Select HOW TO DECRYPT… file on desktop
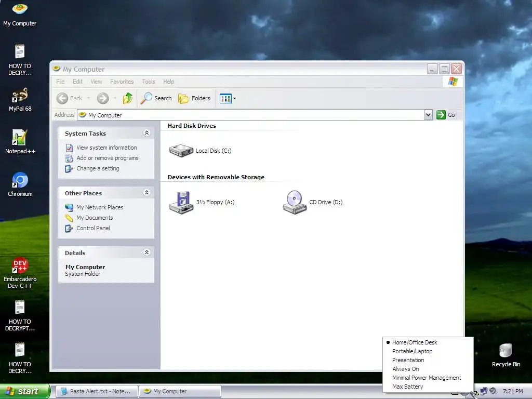This screenshot has height=399, width=532. click(x=20, y=315)
